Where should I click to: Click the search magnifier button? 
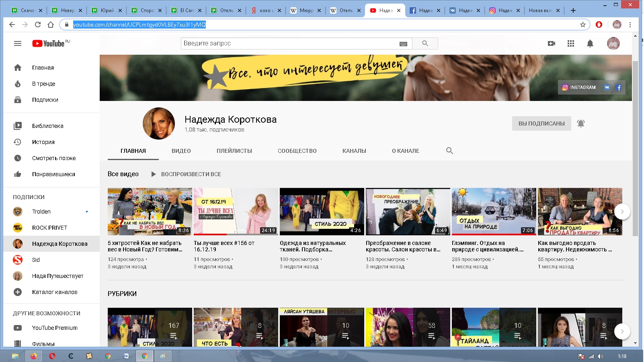(x=425, y=43)
